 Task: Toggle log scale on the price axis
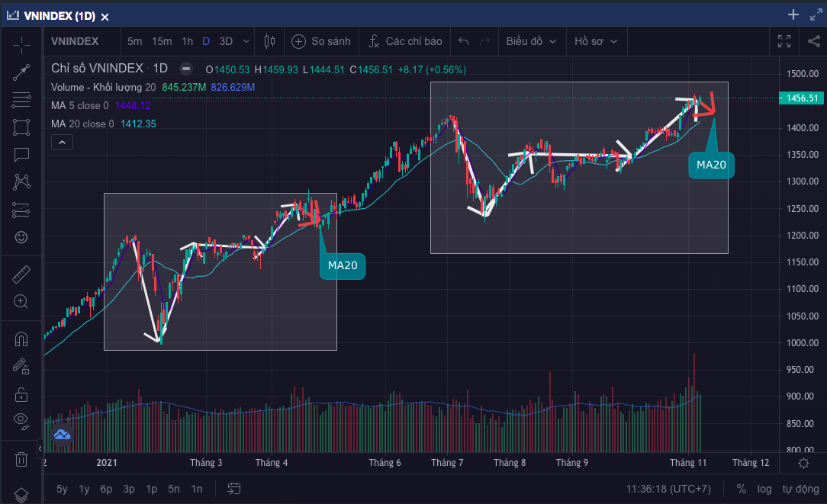[764, 489]
